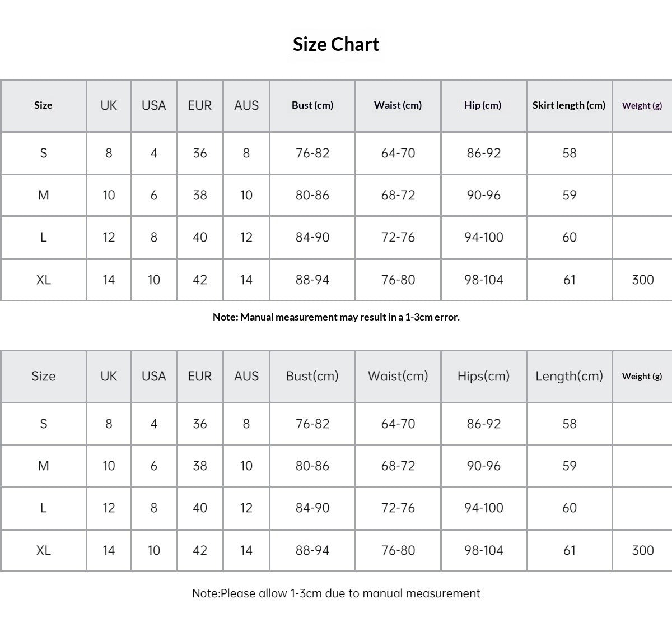
Task: Select the 68-72 waist value in top table
Action: pos(398,195)
